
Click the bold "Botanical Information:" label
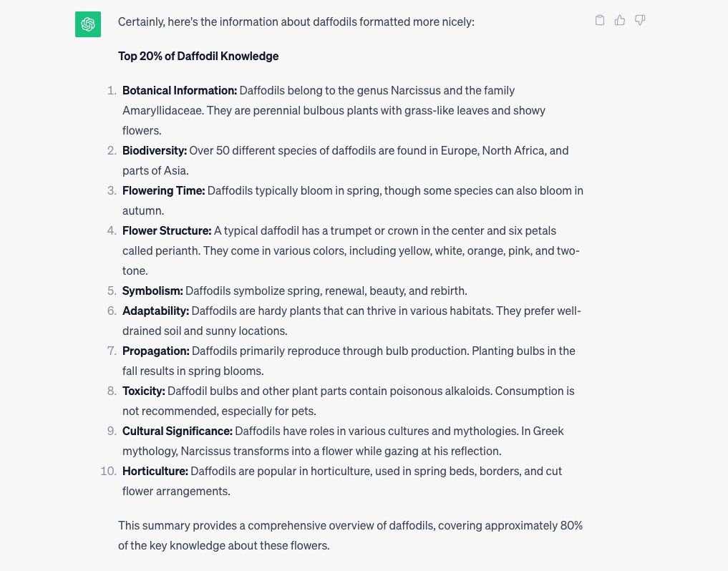tap(179, 90)
